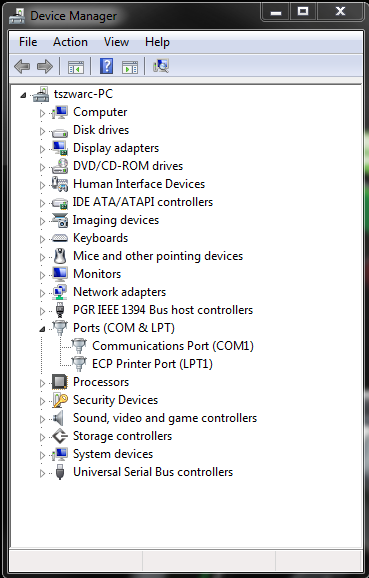Open the File menu

(28, 42)
